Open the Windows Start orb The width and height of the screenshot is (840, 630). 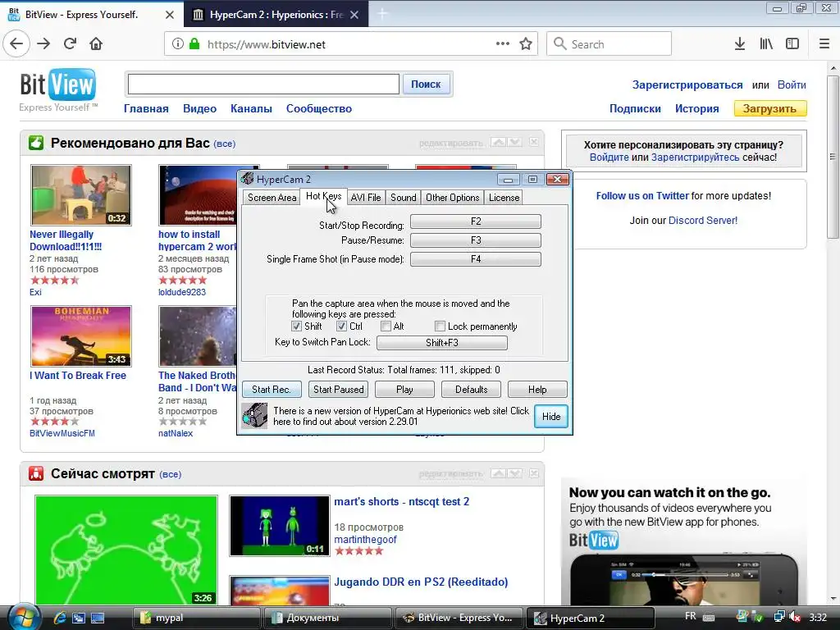coord(24,617)
